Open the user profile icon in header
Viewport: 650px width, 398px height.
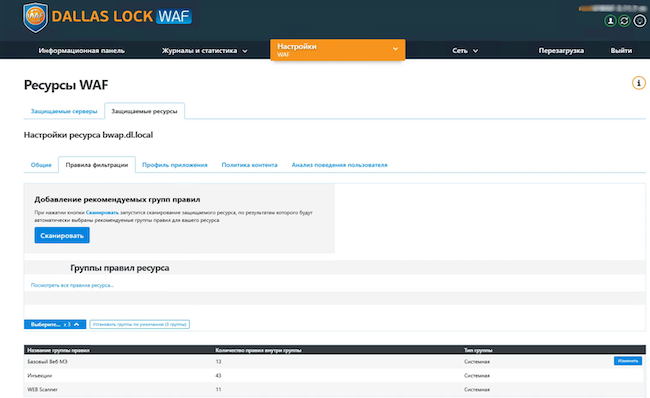coord(610,20)
